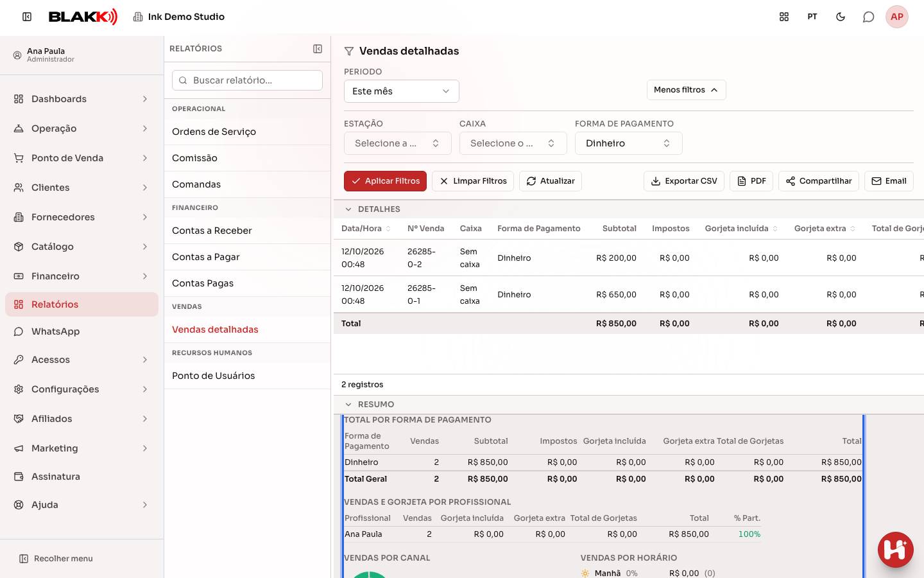Open the Forma de Pagamento dropdown
This screenshot has height=578, width=924.
629,143
